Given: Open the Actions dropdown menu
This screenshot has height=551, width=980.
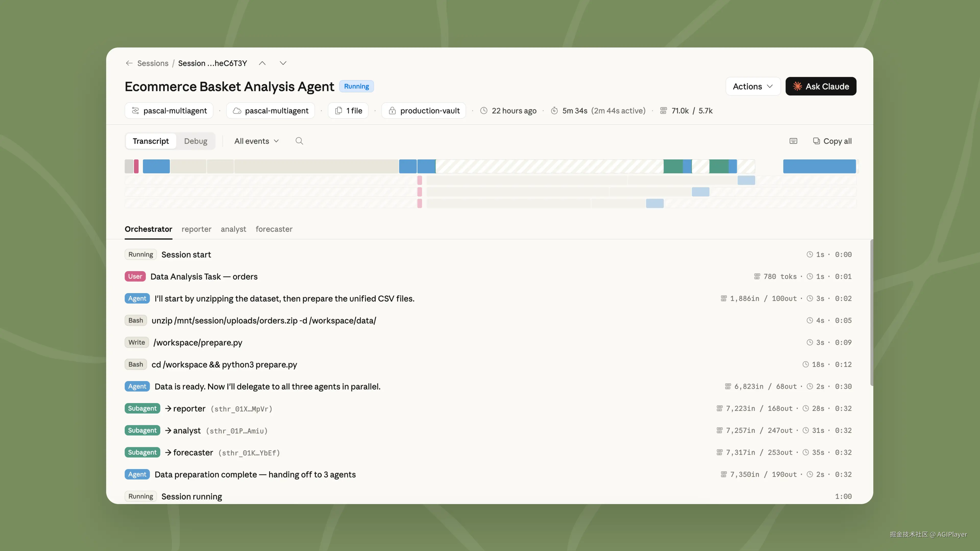Looking at the screenshot, I should click(x=753, y=86).
